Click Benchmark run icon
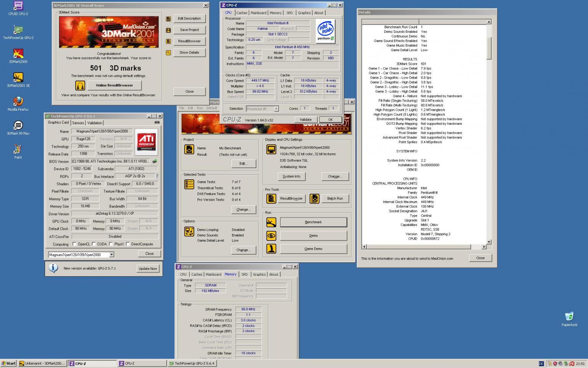The height and width of the screenshot is (368, 588). point(271,222)
